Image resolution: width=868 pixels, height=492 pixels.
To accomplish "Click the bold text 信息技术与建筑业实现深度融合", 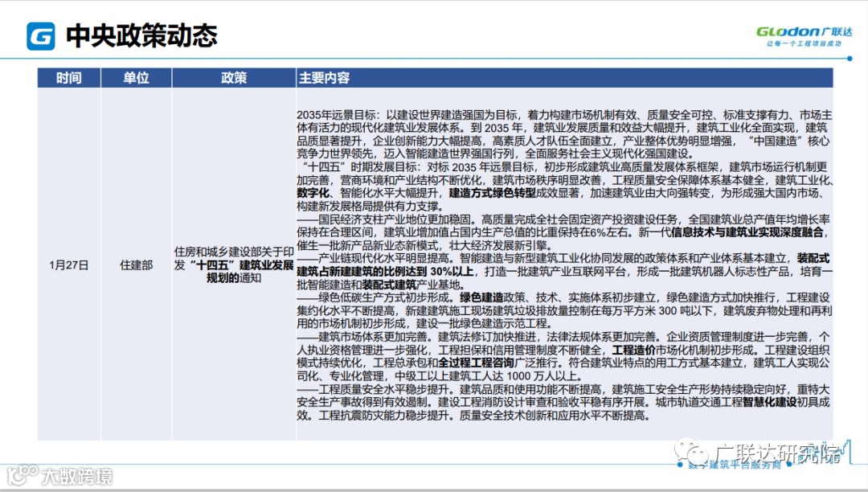I will point(747,232).
